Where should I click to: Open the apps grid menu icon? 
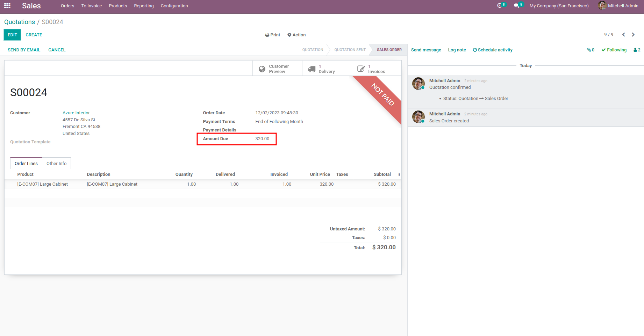point(7,6)
